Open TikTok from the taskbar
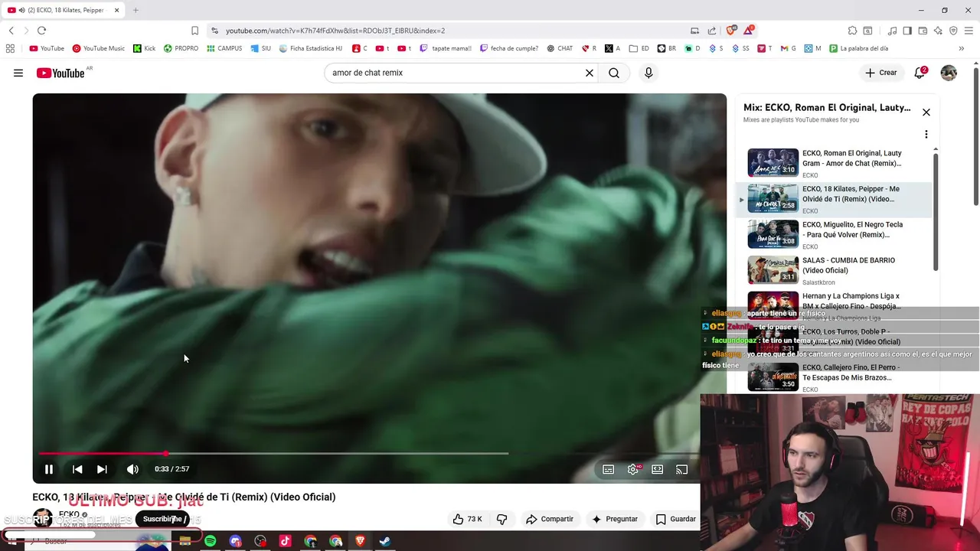This screenshot has width=980, height=551. click(285, 541)
